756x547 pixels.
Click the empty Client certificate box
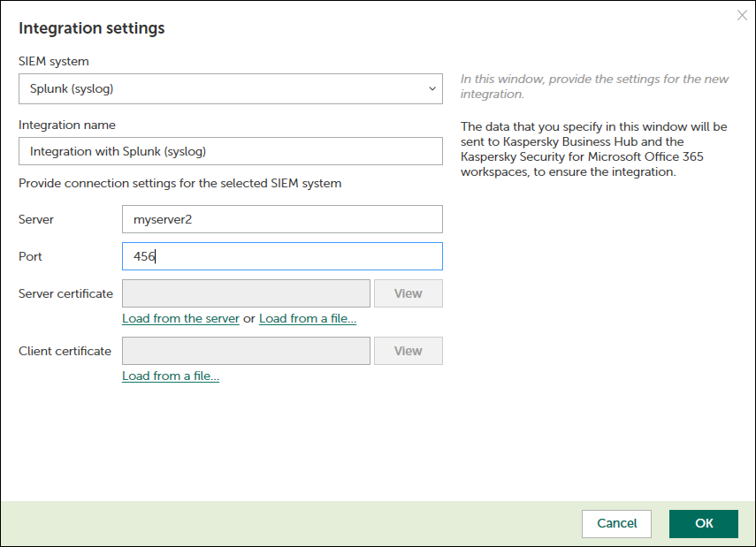pos(246,351)
